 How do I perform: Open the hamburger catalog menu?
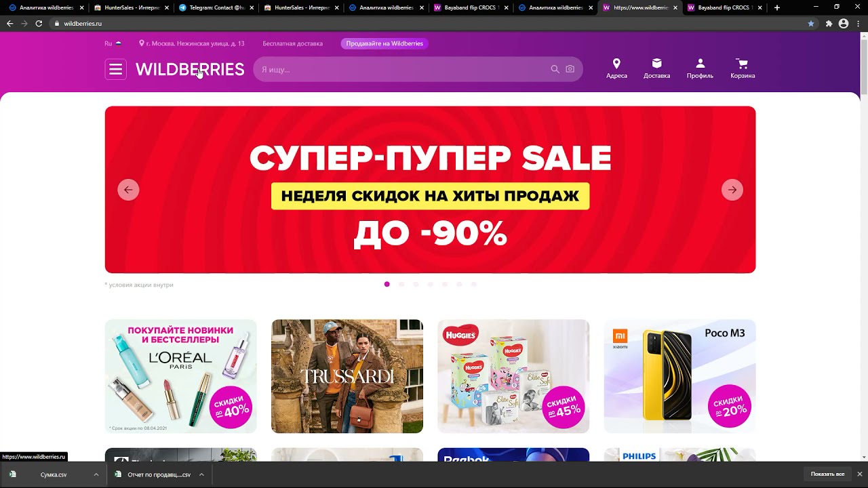pyautogui.click(x=115, y=69)
